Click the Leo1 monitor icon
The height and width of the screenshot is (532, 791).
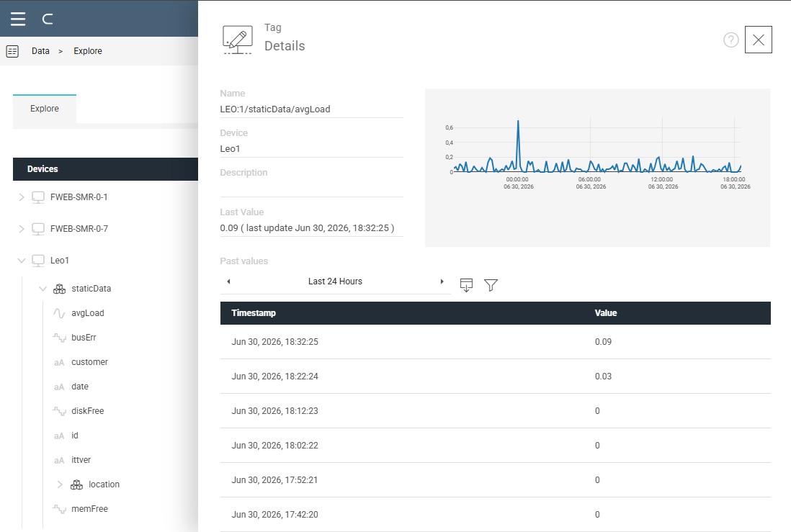(x=38, y=261)
